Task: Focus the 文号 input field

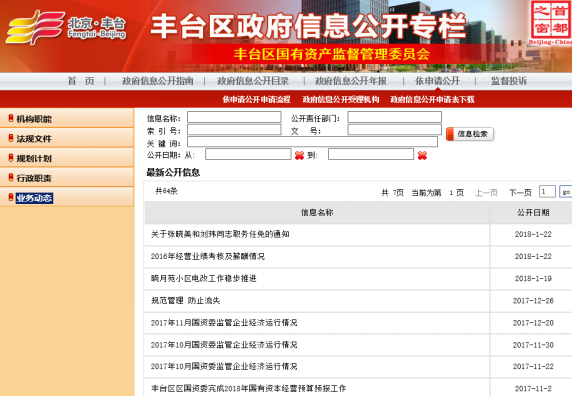Action: point(395,130)
